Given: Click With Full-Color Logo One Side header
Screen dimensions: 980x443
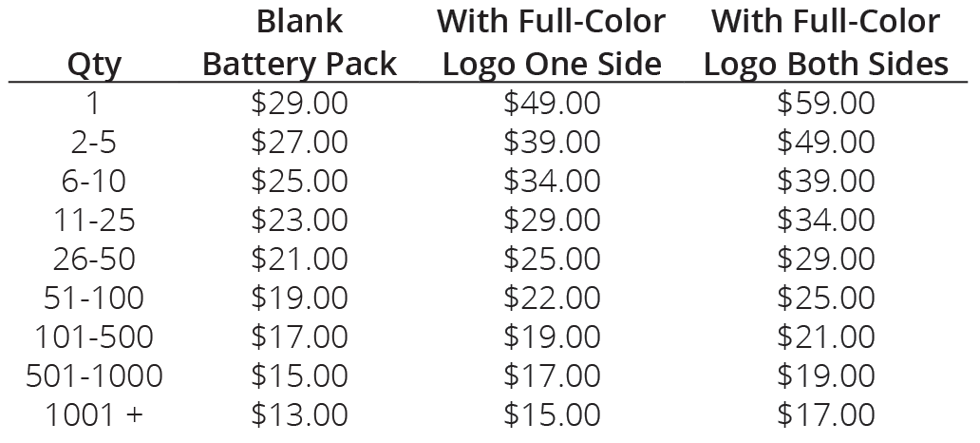Looking at the screenshot, I should (551, 43).
